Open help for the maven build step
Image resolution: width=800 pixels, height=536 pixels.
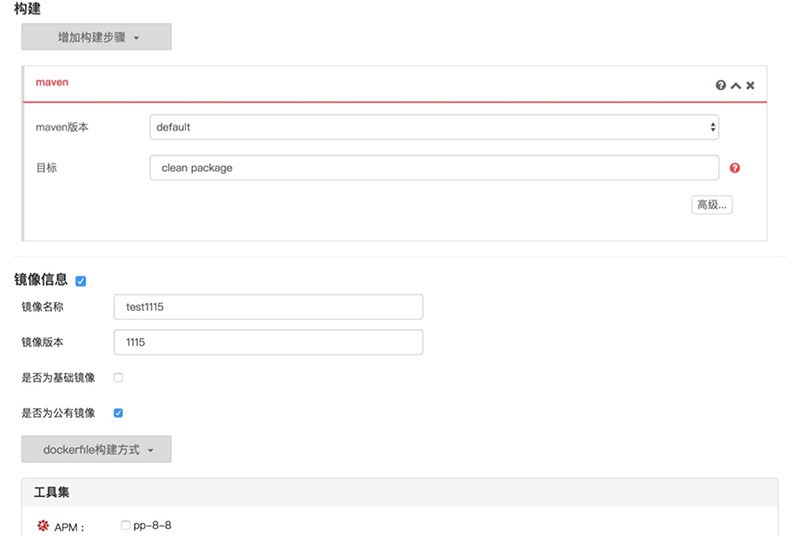(720, 85)
